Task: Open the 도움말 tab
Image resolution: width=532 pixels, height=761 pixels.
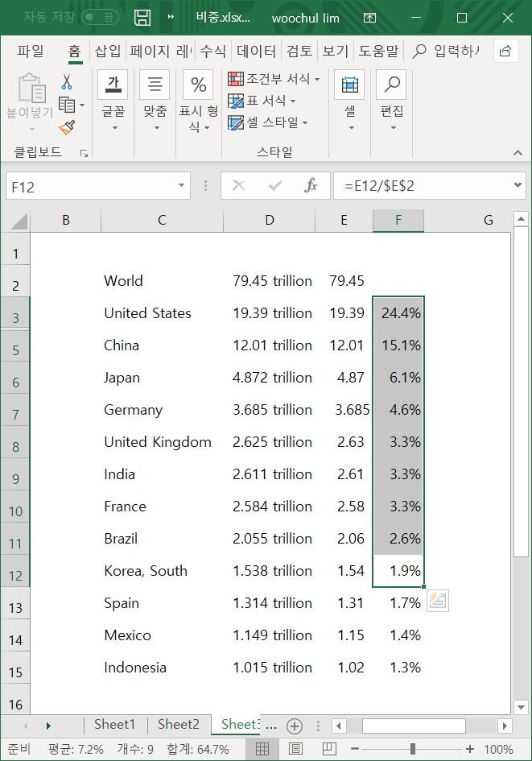Action: click(x=378, y=51)
